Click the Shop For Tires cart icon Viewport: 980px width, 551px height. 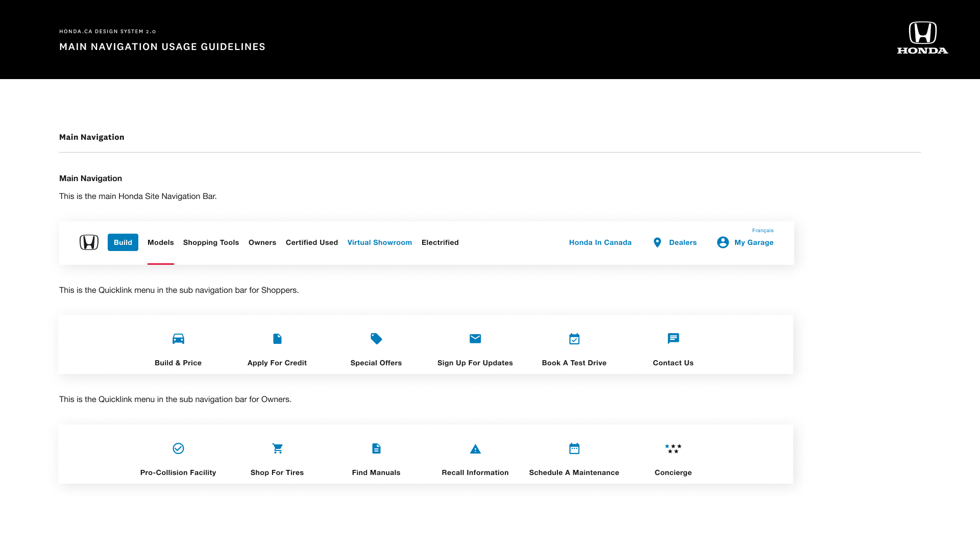pos(277,448)
